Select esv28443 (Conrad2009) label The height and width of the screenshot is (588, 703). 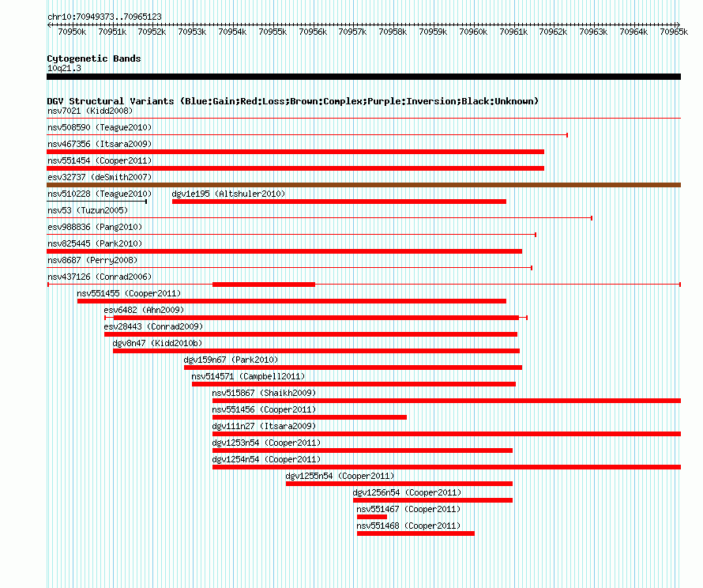click(x=153, y=326)
